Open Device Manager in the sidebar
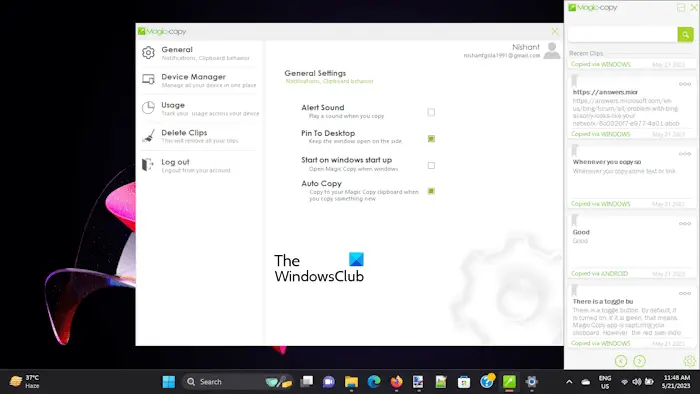 (x=200, y=80)
